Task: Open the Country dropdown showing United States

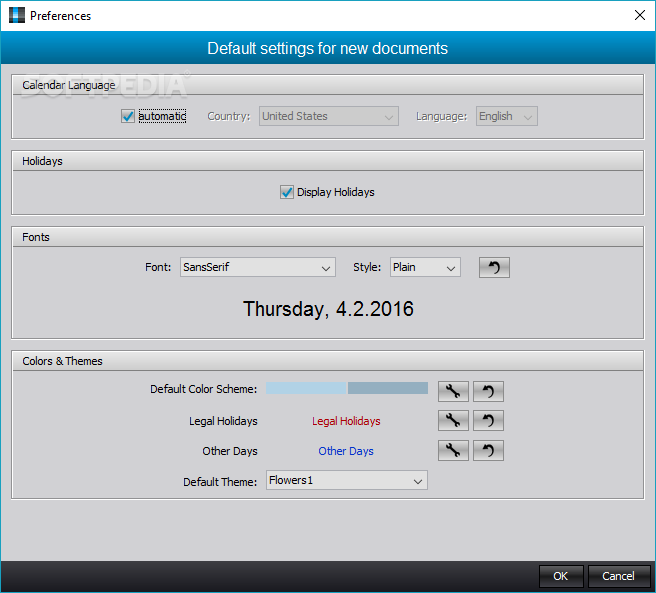Action: [x=328, y=116]
